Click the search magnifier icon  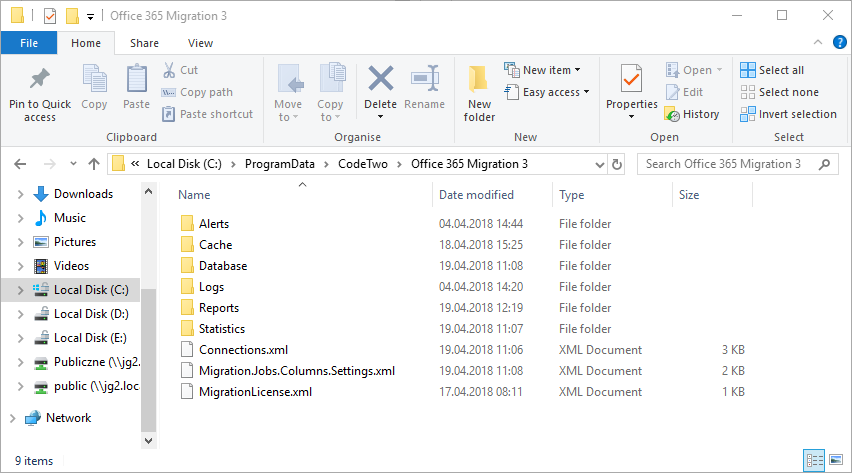[824, 164]
